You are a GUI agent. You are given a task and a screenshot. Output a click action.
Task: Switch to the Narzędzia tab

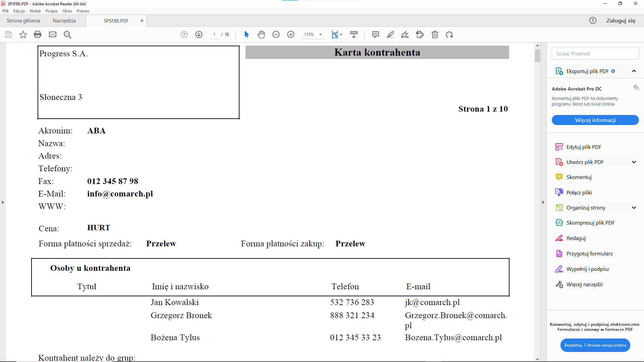click(64, 20)
